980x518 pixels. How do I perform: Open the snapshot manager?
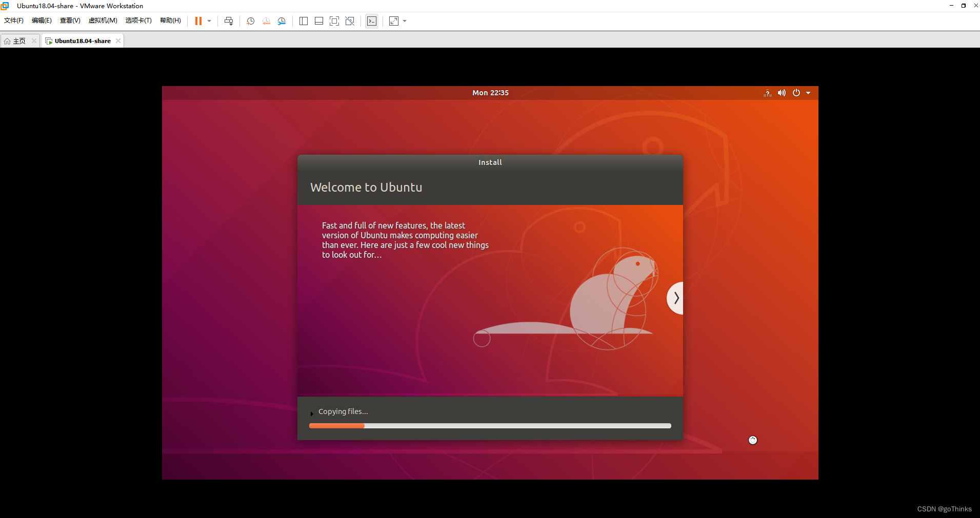(282, 21)
